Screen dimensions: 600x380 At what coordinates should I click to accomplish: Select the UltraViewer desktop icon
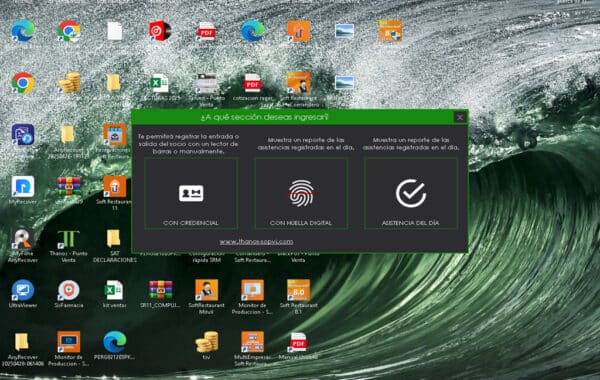[x=23, y=294]
